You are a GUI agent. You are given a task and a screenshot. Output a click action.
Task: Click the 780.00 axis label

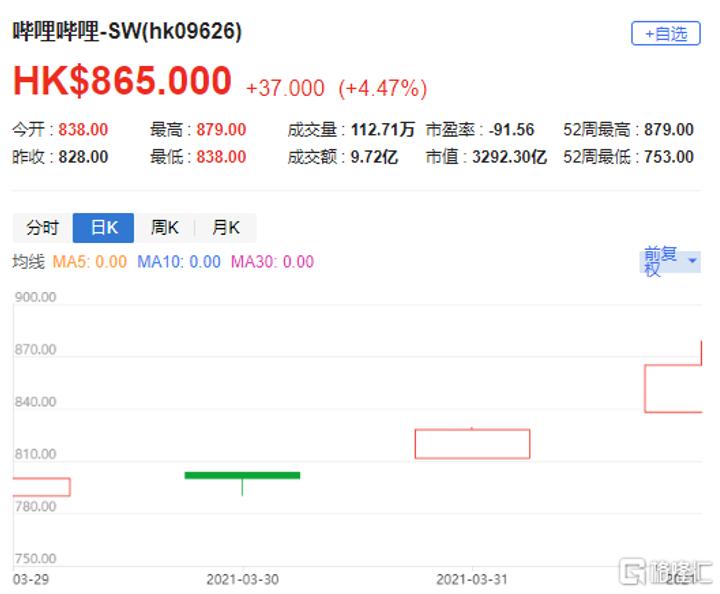(x=35, y=506)
